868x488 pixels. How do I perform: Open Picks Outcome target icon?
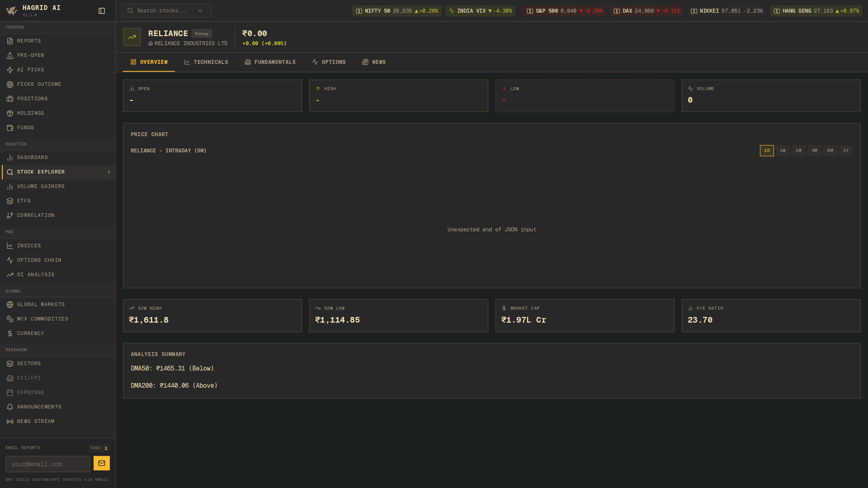[10, 84]
